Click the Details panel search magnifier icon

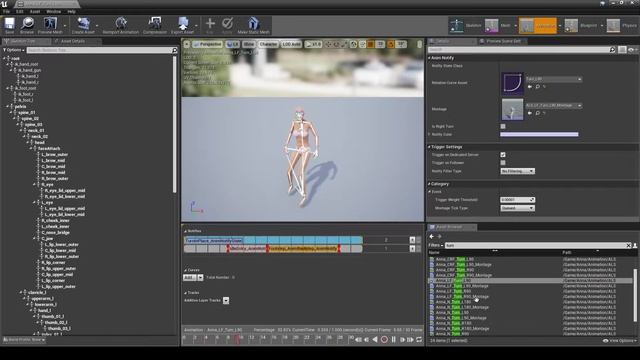612,49
